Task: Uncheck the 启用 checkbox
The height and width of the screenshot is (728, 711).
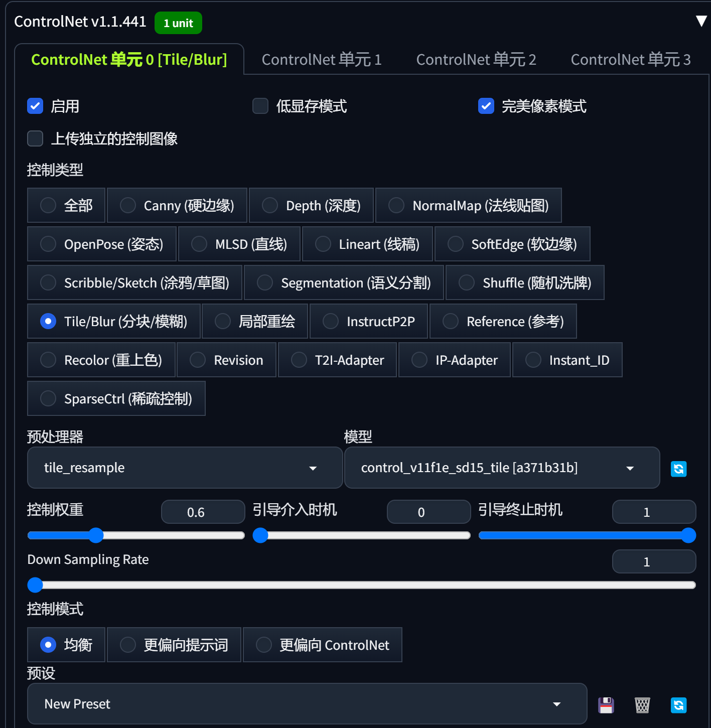Action: click(x=35, y=106)
